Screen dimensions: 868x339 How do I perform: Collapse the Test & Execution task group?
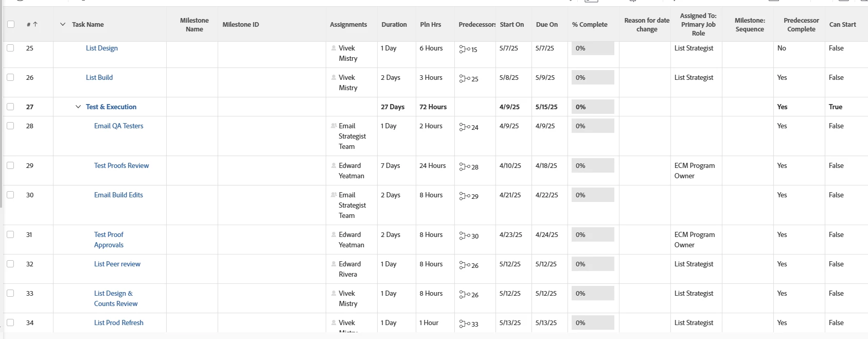click(78, 107)
